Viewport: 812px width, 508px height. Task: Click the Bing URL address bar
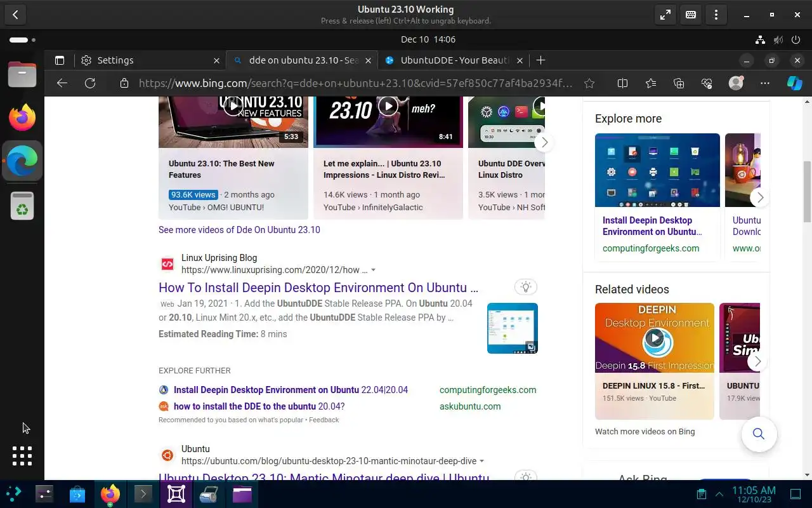(355, 83)
